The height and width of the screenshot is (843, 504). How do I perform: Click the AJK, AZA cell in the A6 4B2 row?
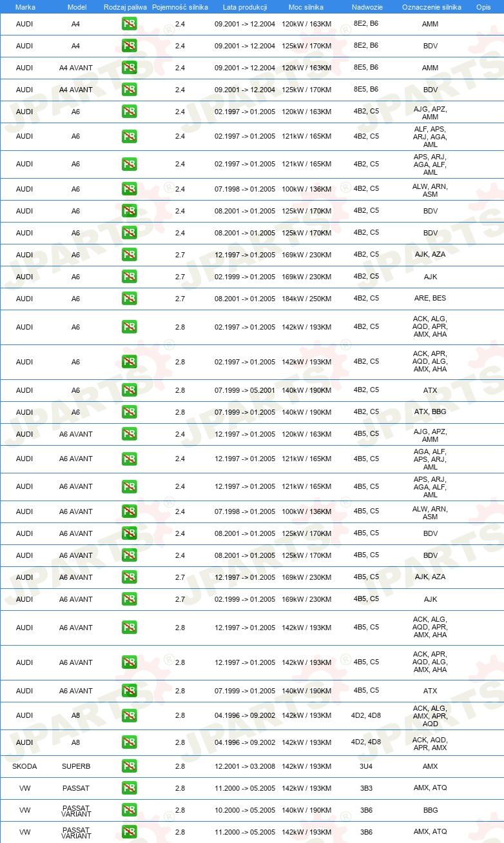430,255
